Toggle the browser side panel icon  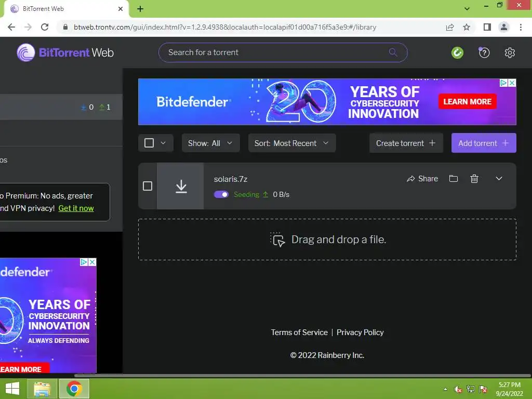[x=487, y=27]
